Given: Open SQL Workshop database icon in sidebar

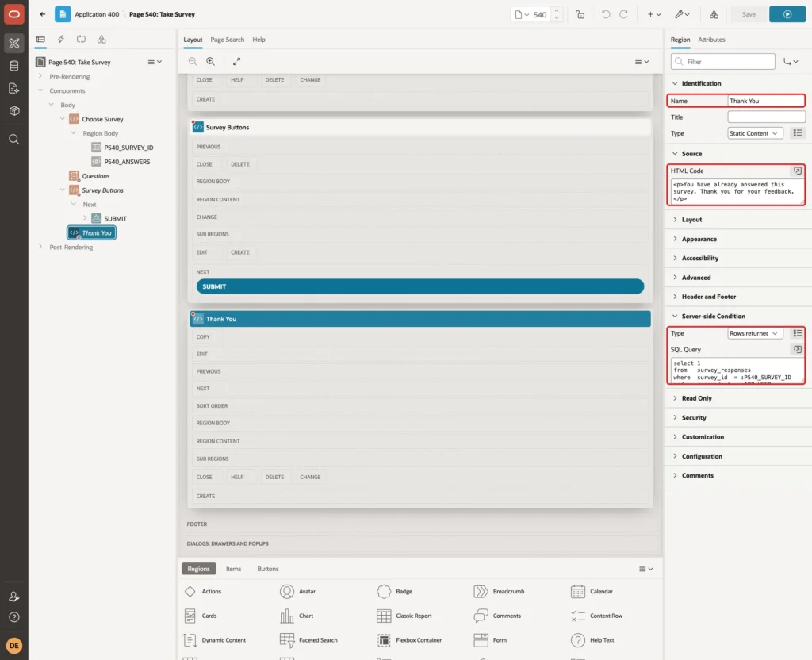Looking at the screenshot, I should click(x=14, y=66).
